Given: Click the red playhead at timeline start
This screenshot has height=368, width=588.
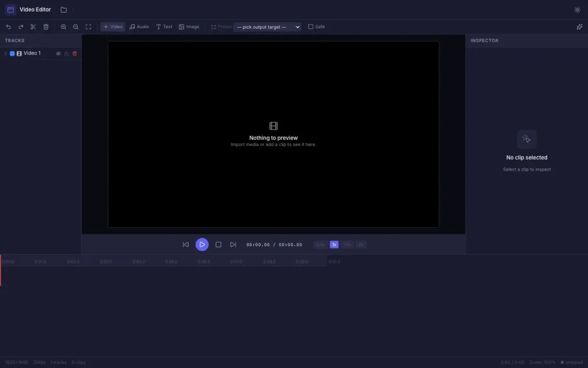Looking at the screenshot, I should coord(1,270).
